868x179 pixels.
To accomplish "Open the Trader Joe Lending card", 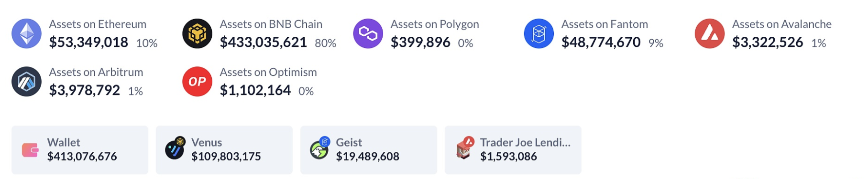I will pyautogui.click(x=513, y=150).
